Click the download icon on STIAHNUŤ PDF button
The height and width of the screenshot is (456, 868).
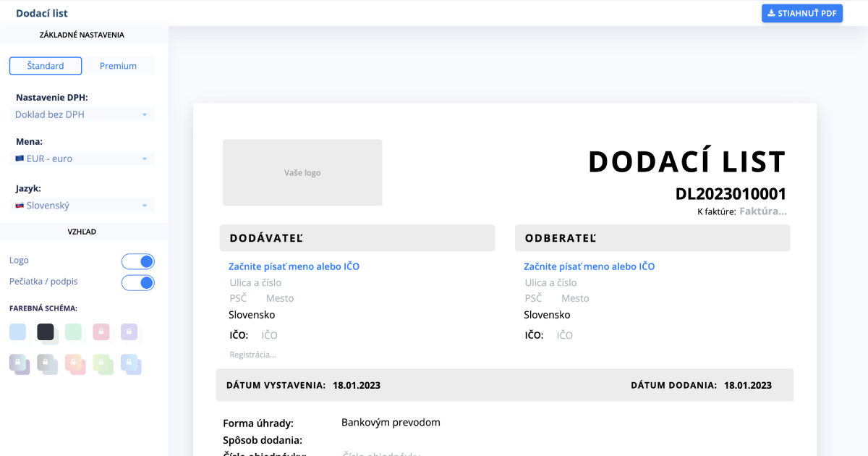point(773,13)
